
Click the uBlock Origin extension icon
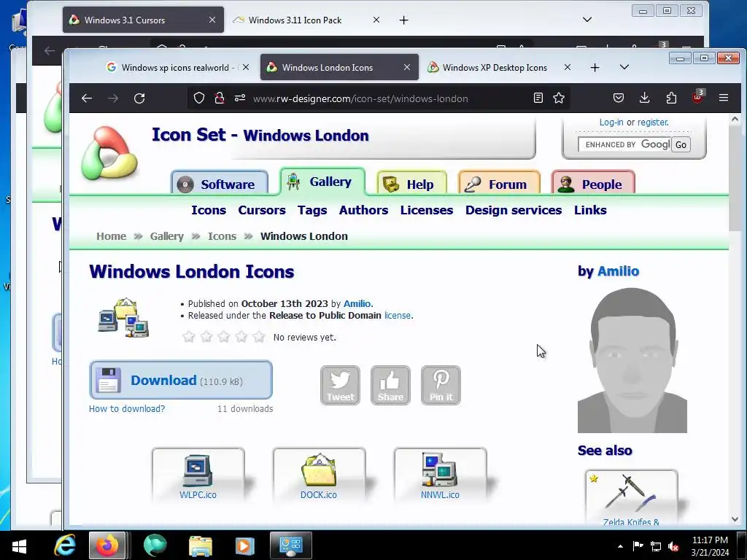tap(698, 97)
